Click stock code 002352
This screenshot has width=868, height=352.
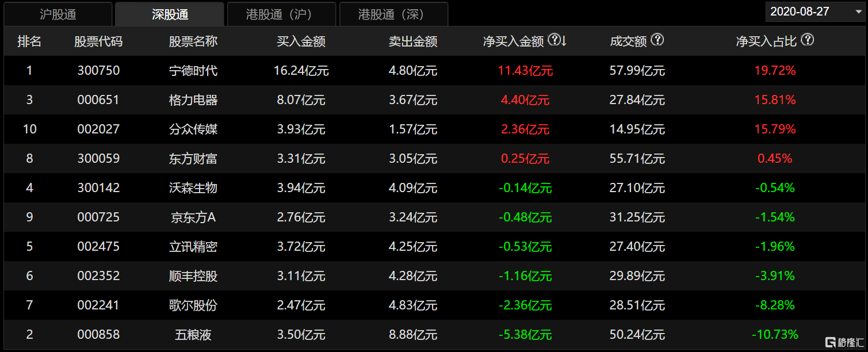coord(98,276)
